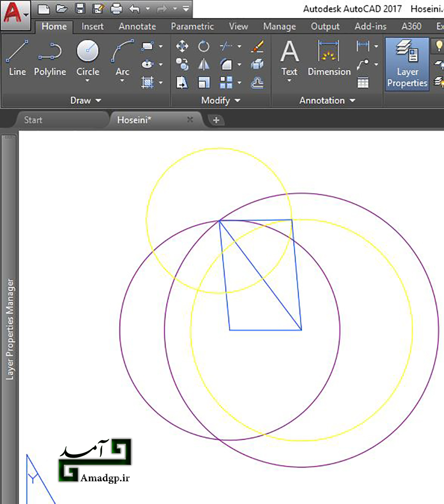The height and width of the screenshot is (504, 444).
Task: Close the Hoseini drawing tab
Action: (190, 120)
